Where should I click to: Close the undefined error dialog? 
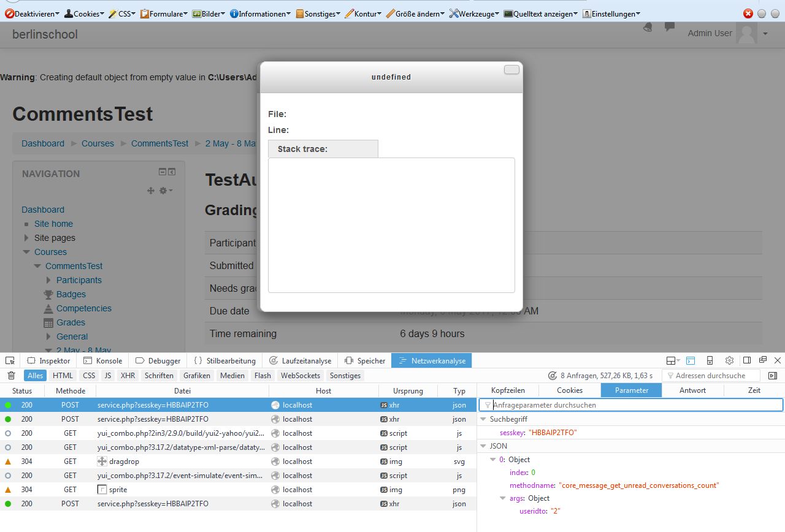[x=511, y=70]
